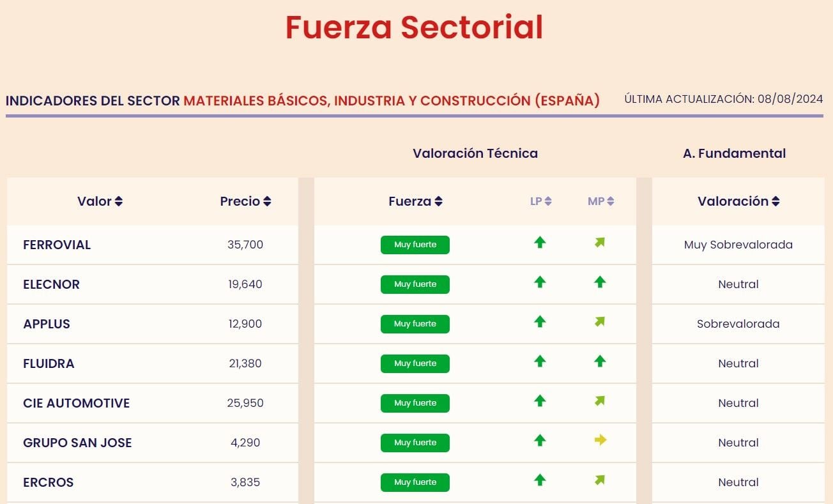
Task: Click Grupo San Jose's yellow sideways arrow
Action: pyautogui.click(x=600, y=440)
